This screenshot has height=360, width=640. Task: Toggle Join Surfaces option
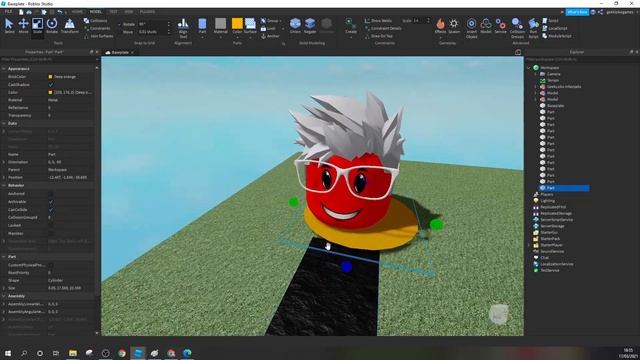click(98, 36)
